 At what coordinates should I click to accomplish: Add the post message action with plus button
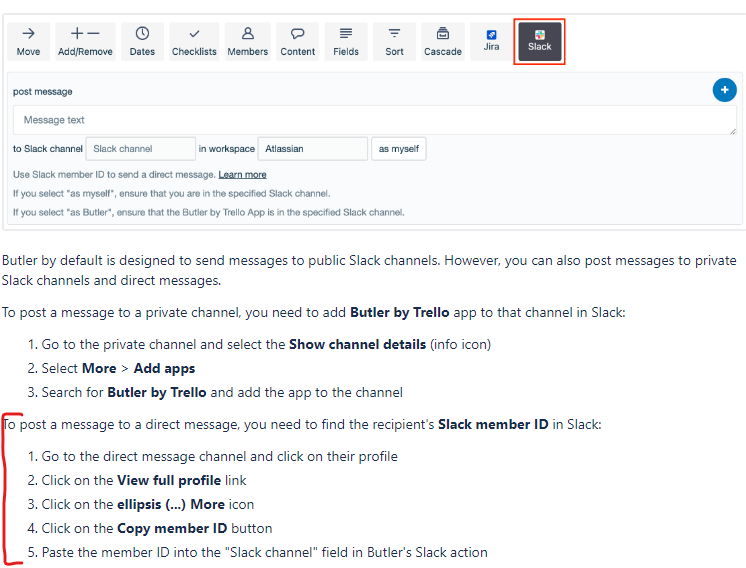click(724, 90)
